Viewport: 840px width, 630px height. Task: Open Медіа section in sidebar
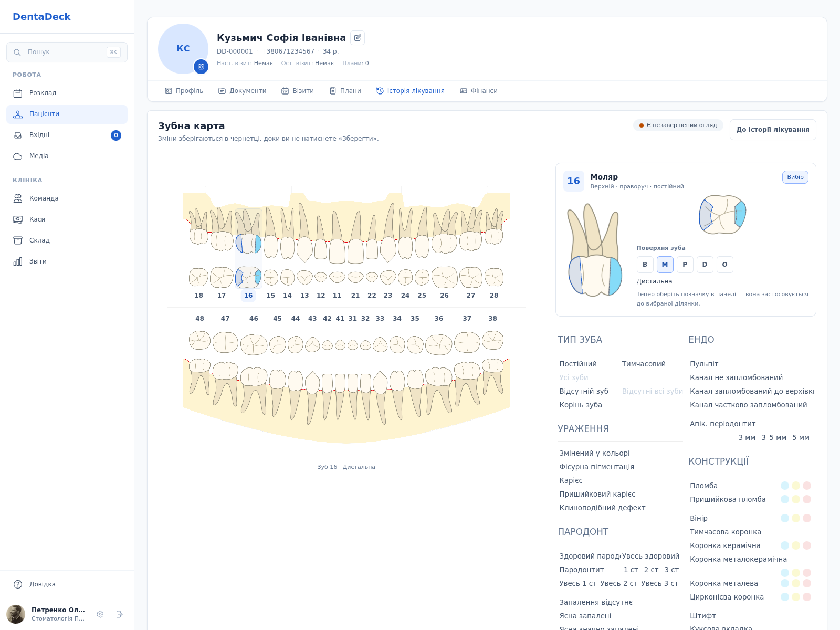point(67,156)
